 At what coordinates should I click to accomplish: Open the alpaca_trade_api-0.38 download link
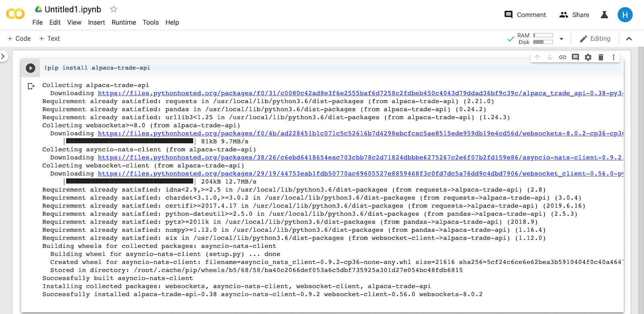[x=361, y=94]
